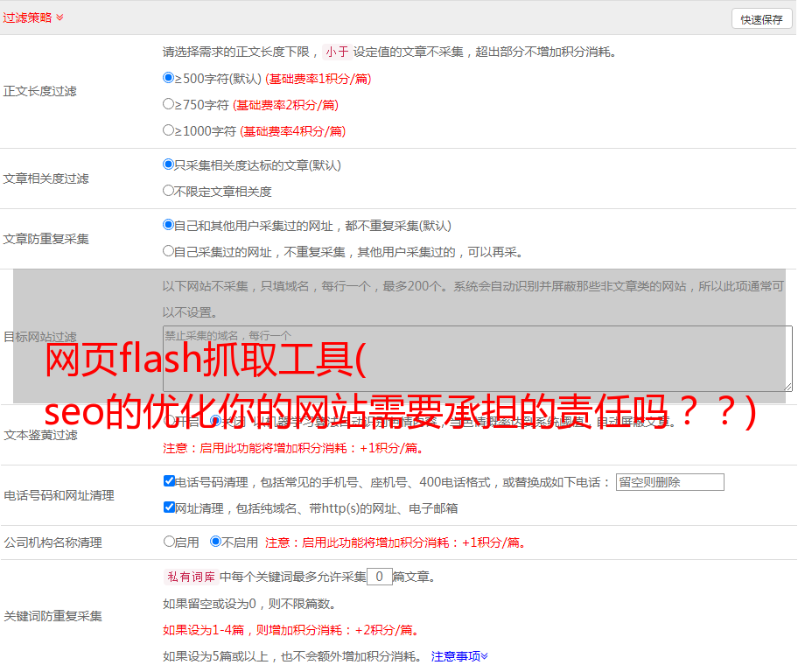
Task: Click the red 基础费率4积分/篇 text
Action: pos(292,131)
